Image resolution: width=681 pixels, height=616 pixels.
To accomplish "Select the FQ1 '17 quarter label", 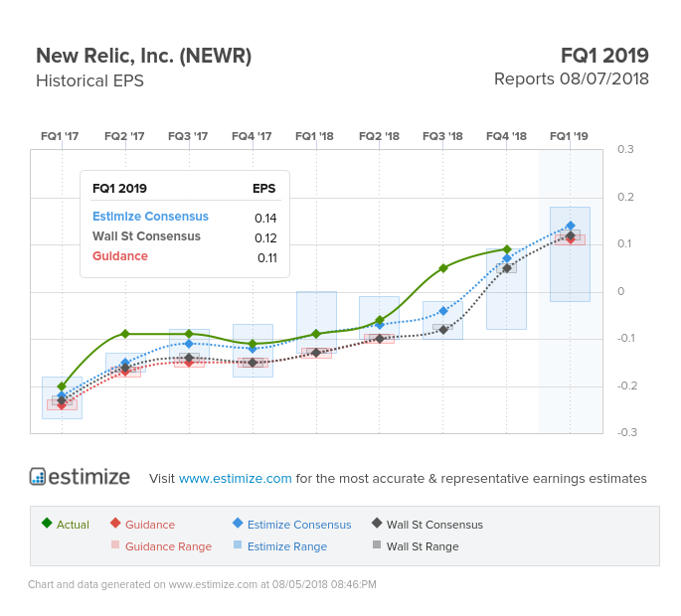I will (x=60, y=136).
